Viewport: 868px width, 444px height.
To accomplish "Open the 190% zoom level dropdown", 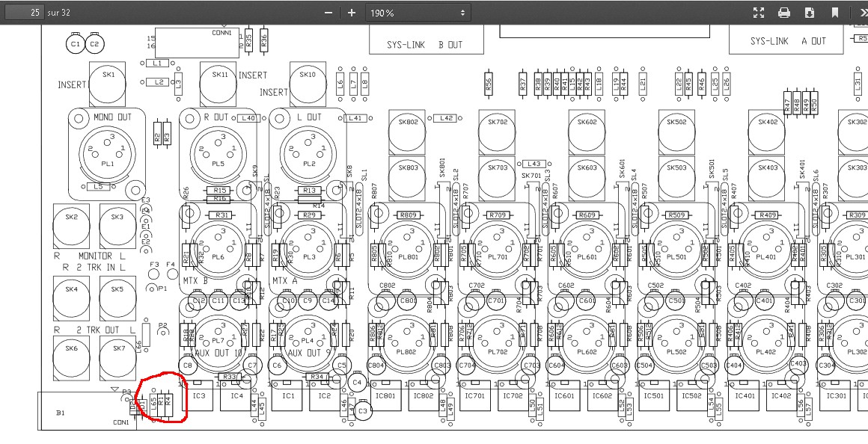I will tap(417, 13).
